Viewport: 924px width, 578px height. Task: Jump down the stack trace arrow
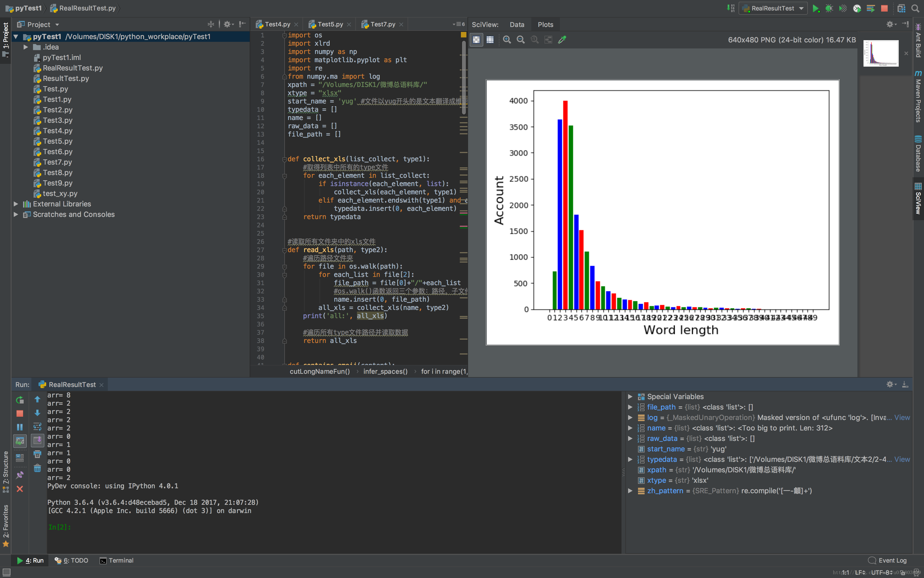[37, 413]
